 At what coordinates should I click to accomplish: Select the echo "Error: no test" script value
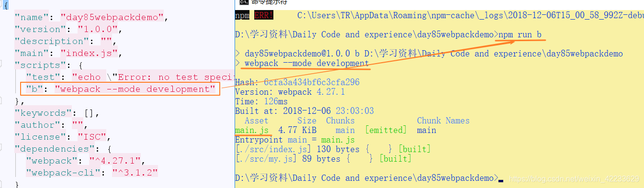point(153,77)
